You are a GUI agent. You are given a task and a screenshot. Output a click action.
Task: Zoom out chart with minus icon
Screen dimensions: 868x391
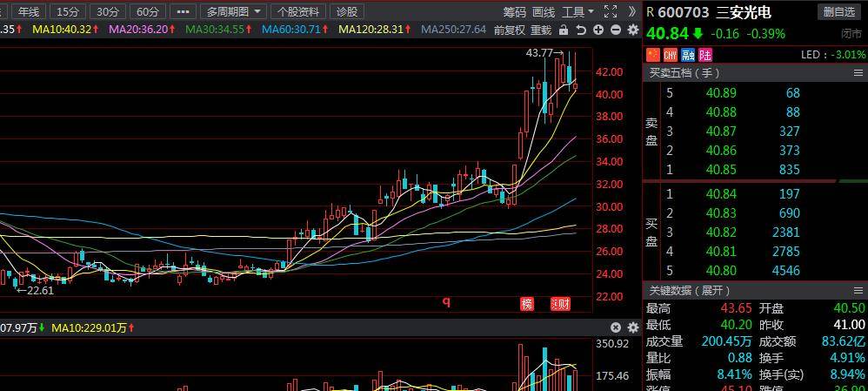616,30
